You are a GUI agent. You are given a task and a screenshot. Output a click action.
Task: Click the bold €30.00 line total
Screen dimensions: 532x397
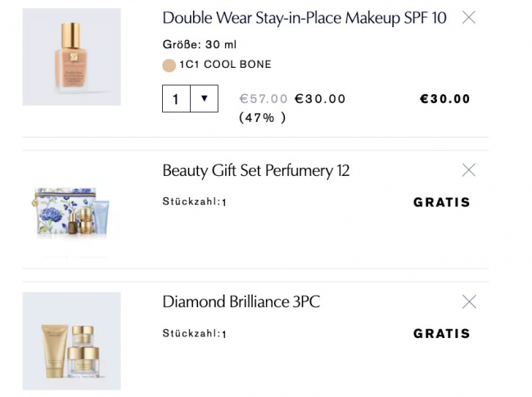point(445,99)
